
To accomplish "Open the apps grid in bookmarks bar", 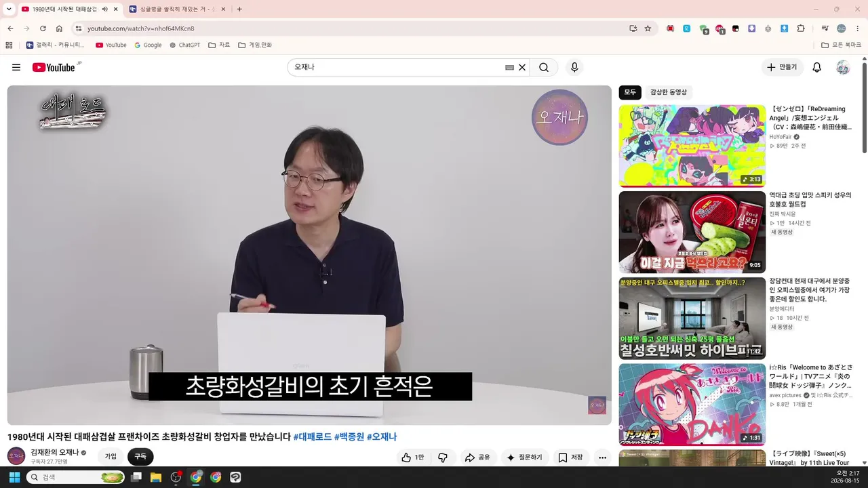I will [x=9, y=45].
